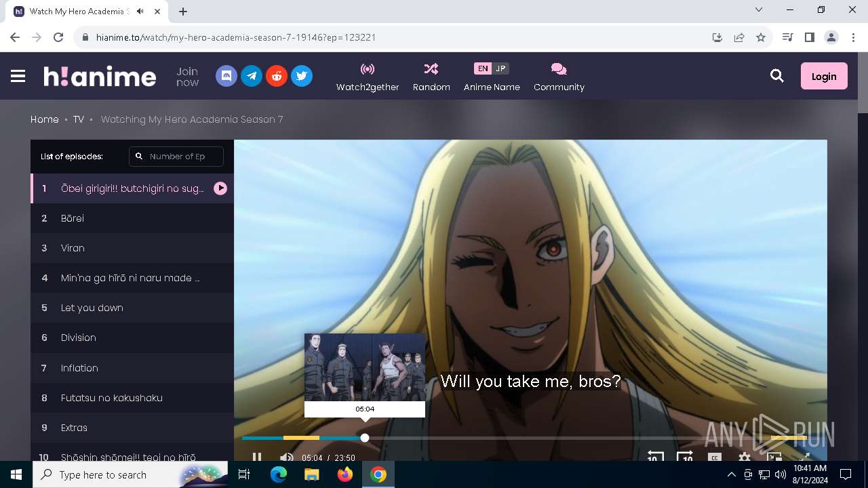Open File Explorer from taskbar

(x=311, y=474)
